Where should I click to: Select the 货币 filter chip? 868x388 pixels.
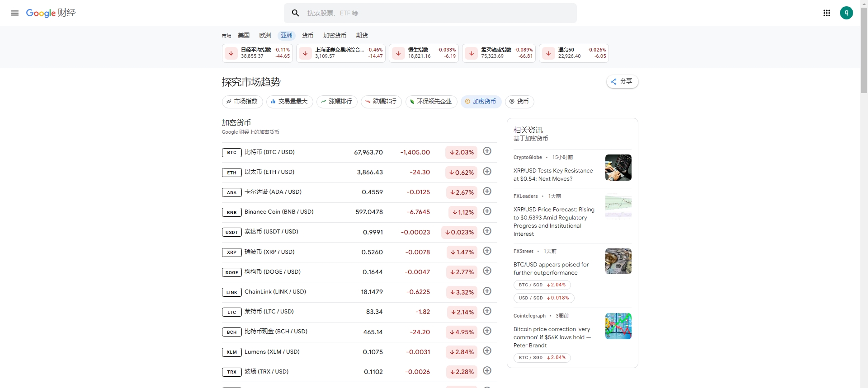[519, 102]
